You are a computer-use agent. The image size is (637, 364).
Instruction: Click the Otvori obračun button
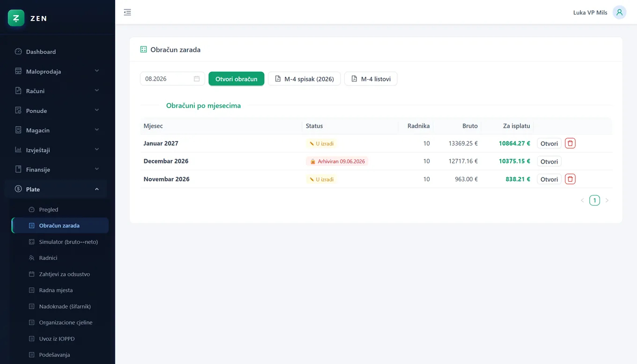click(237, 79)
